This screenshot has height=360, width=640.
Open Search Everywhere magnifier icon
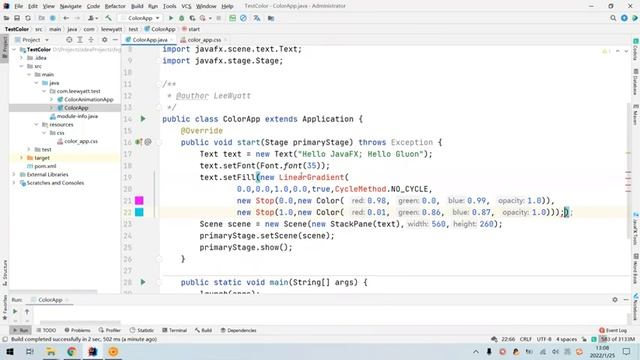click(613, 18)
